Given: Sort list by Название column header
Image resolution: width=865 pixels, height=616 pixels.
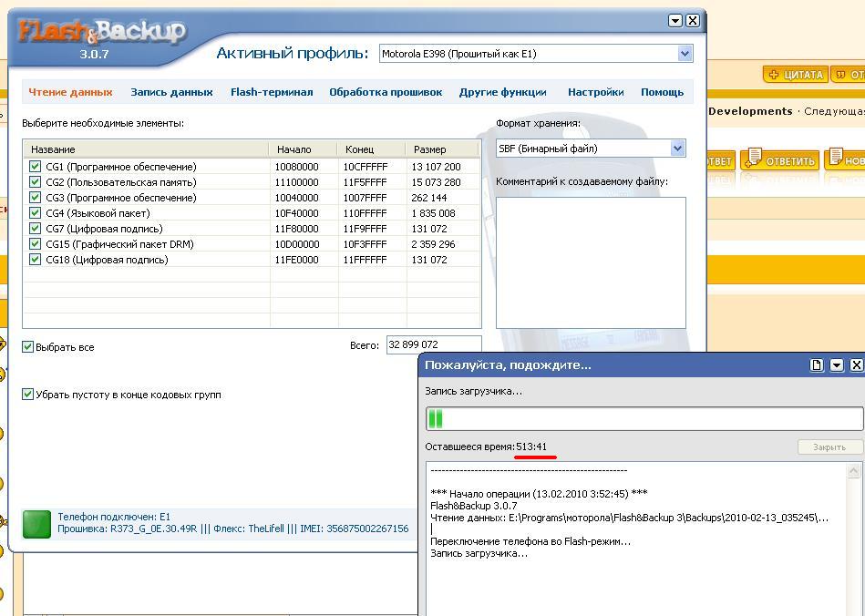Looking at the screenshot, I should 146,149.
